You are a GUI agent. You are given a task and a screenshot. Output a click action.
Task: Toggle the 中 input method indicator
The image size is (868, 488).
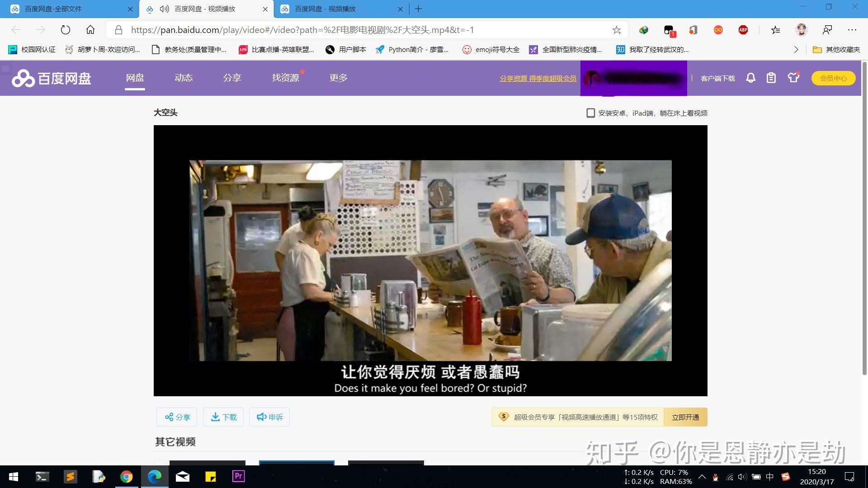tap(769, 477)
